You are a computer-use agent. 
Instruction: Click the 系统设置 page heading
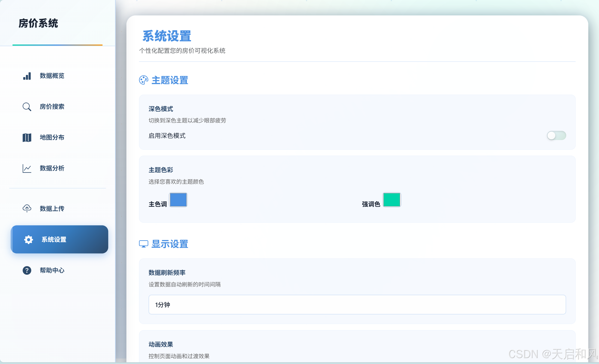tap(167, 36)
